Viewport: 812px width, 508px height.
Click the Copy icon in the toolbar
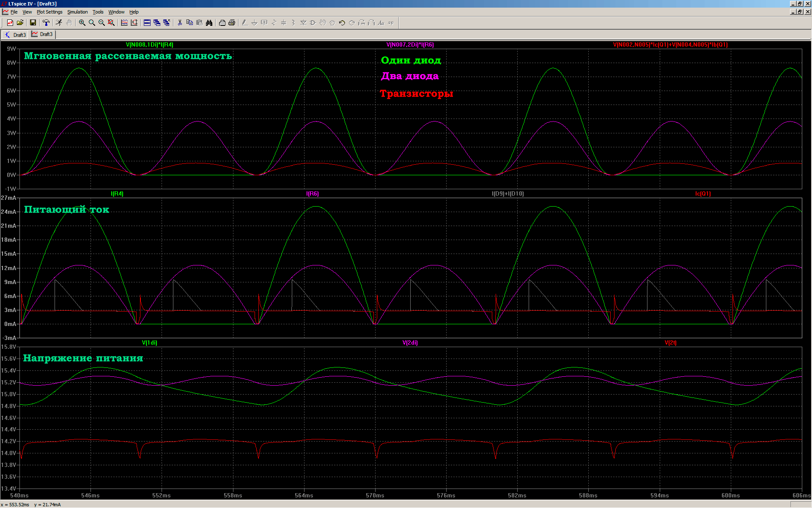click(189, 23)
